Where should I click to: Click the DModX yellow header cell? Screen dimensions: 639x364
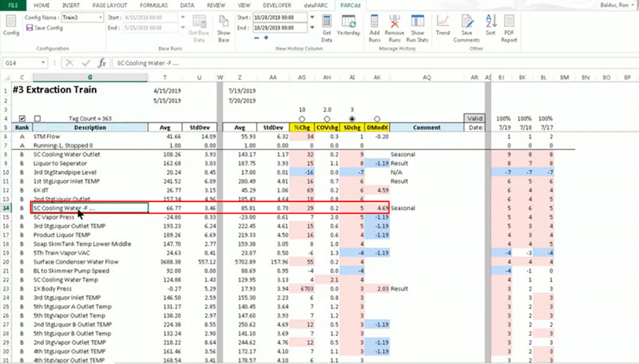[377, 128]
